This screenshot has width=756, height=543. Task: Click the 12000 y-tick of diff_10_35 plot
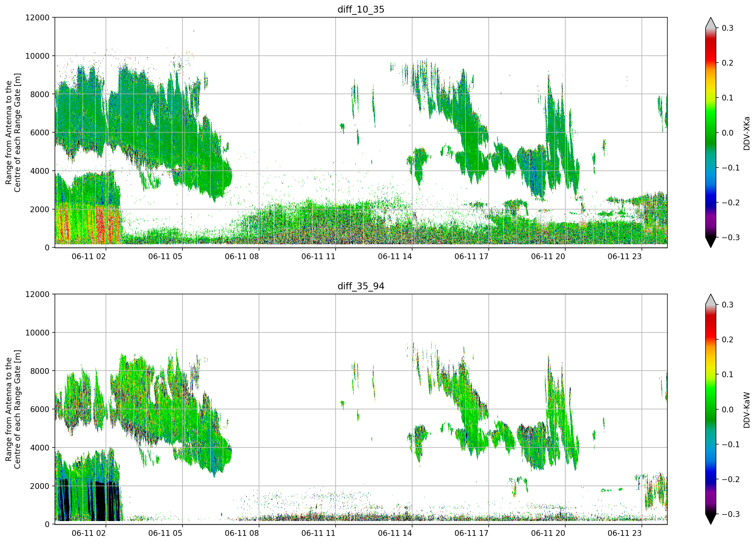(x=37, y=18)
